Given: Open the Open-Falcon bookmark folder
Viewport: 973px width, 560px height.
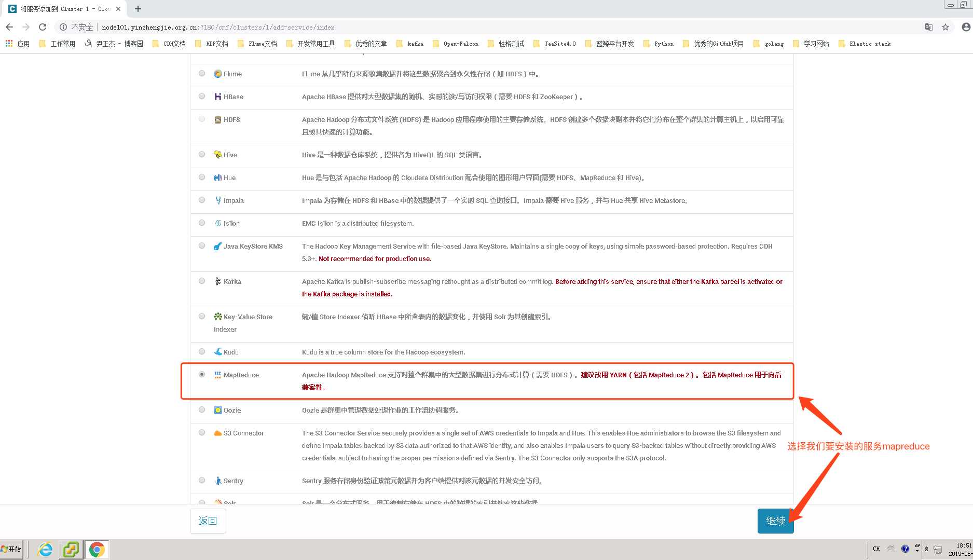Looking at the screenshot, I should 456,44.
